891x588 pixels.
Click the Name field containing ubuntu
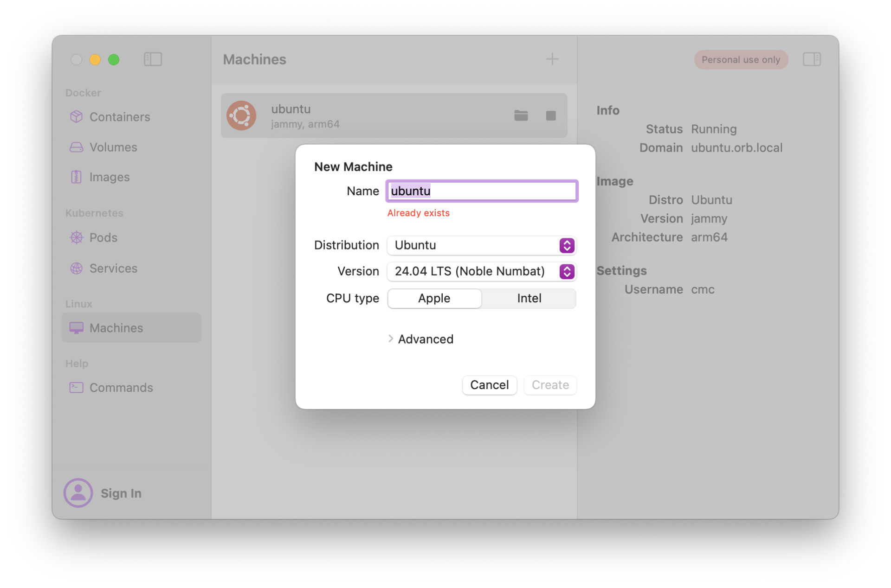click(x=482, y=191)
